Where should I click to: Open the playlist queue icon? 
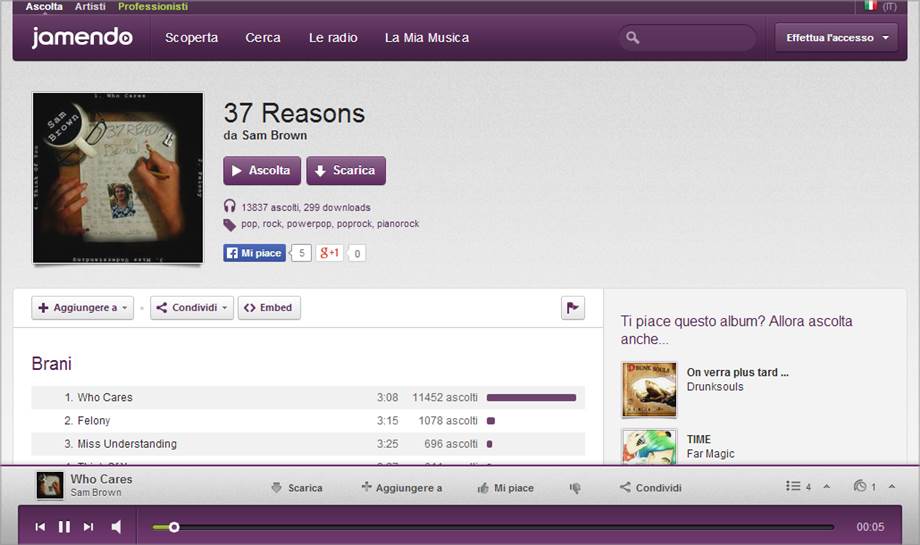(x=793, y=486)
